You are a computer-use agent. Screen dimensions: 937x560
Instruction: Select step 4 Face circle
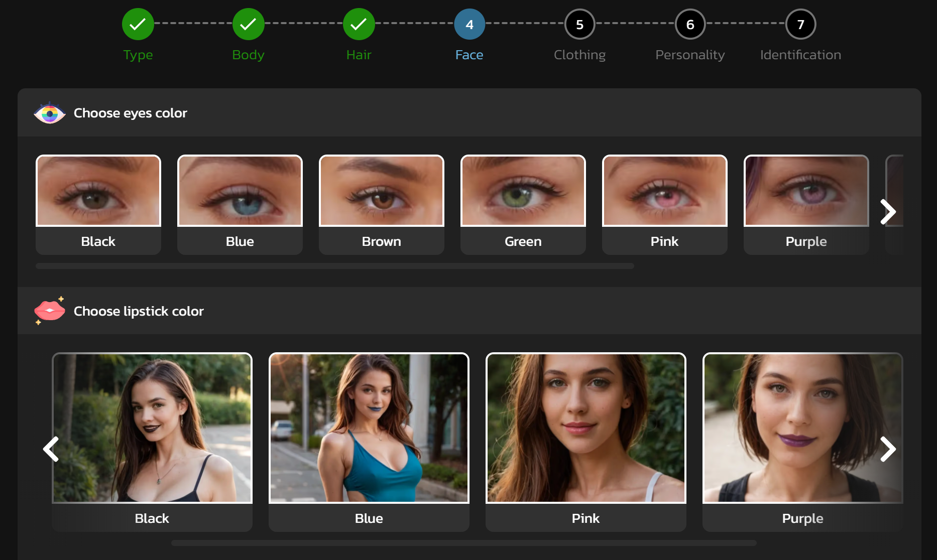pyautogui.click(x=469, y=24)
